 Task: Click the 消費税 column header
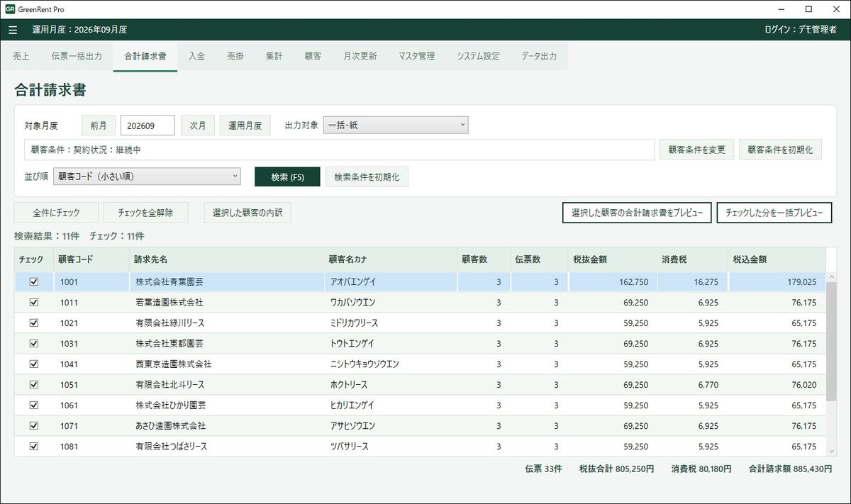click(692, 259)
